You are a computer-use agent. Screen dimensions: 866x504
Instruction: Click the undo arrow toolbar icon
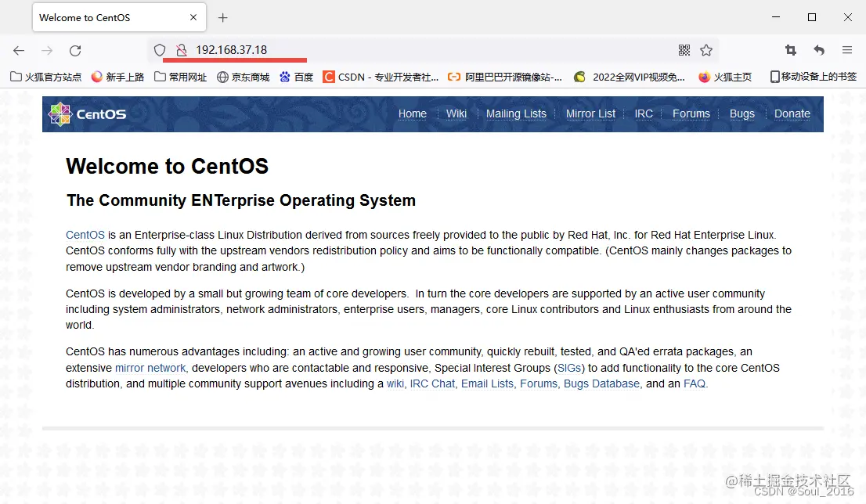click(x=819, y=50)
